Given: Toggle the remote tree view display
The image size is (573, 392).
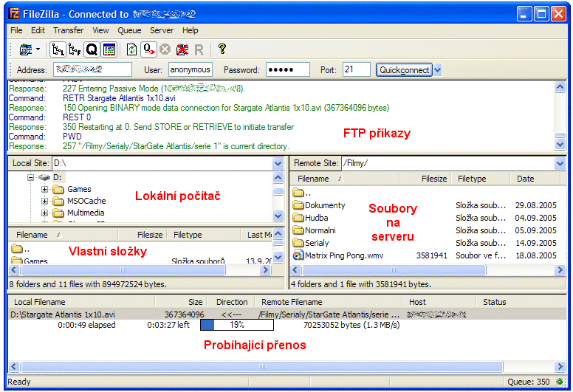Looking at the screenshot, I should click(x=75, y=49).
